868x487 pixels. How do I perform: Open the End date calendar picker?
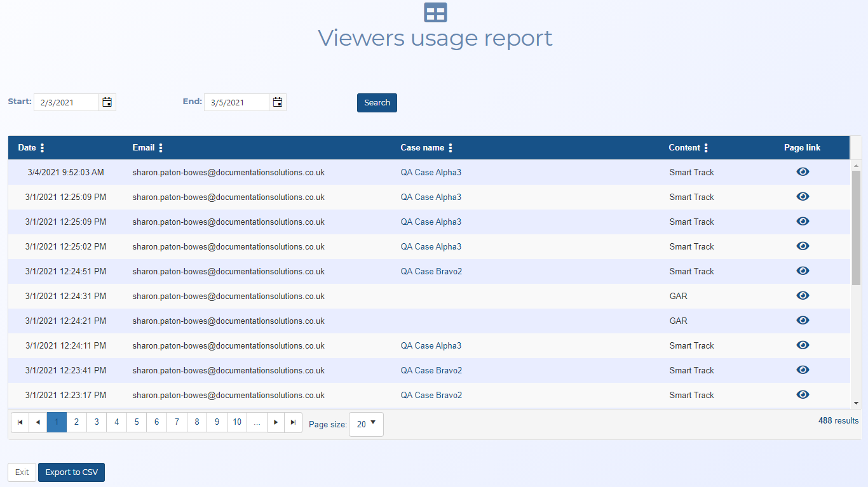(278, 102)
